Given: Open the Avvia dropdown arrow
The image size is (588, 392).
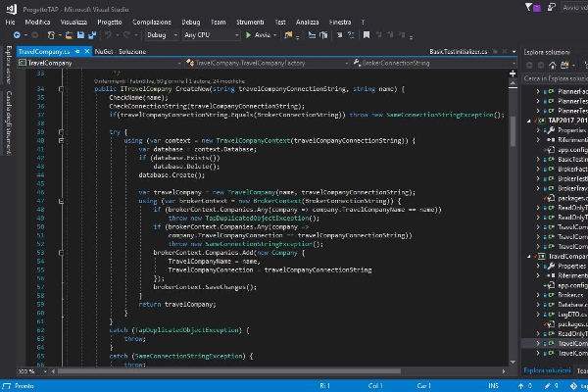Looking at the screenshot, I should tap(275, 35).
